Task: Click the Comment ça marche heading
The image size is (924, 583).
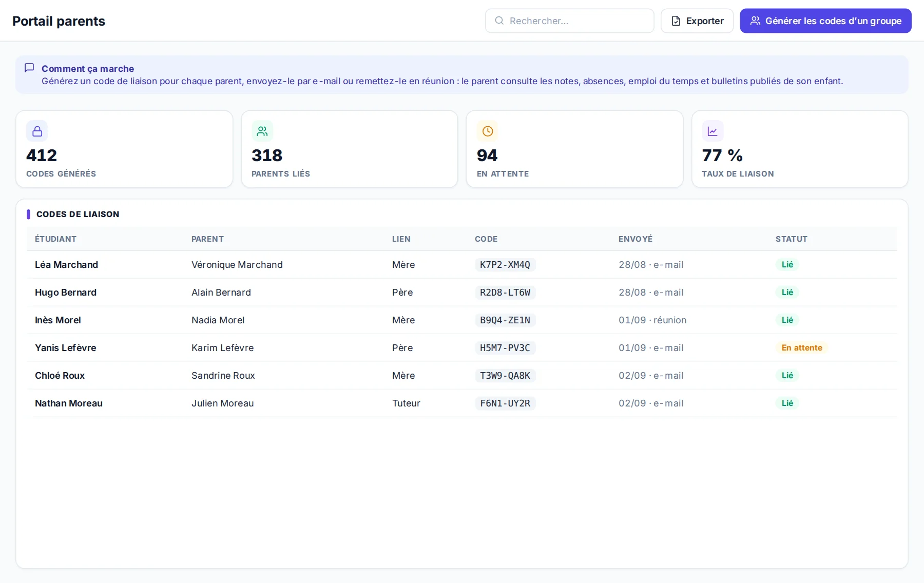Action: click(x=88, y=69)
